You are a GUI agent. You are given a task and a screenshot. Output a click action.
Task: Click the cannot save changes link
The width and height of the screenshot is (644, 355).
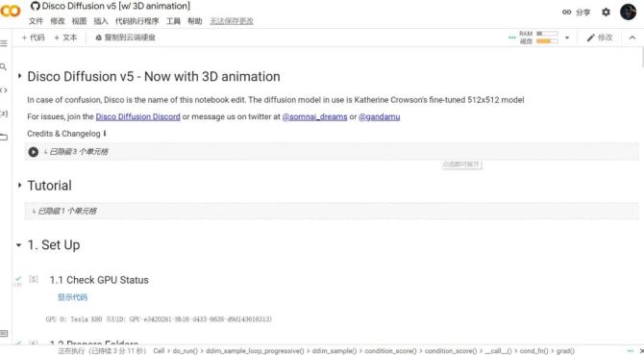click(x=232, y=21)
